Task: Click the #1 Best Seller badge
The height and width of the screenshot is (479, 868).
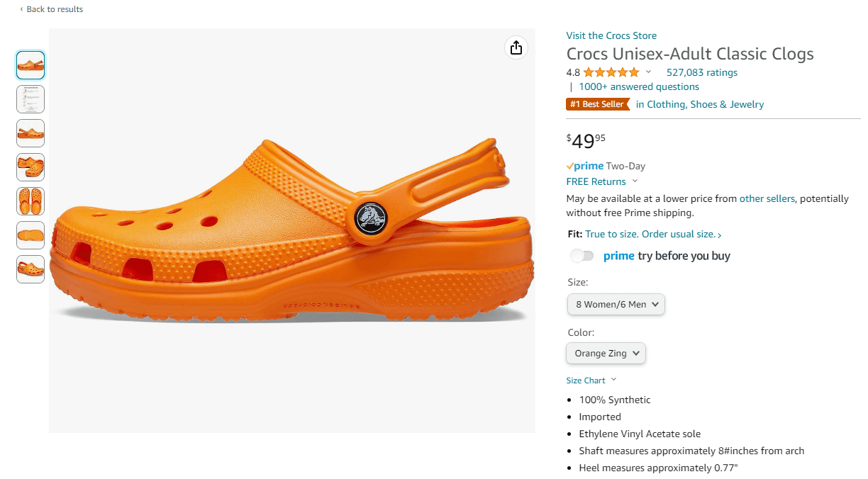Action: (598, 104)
